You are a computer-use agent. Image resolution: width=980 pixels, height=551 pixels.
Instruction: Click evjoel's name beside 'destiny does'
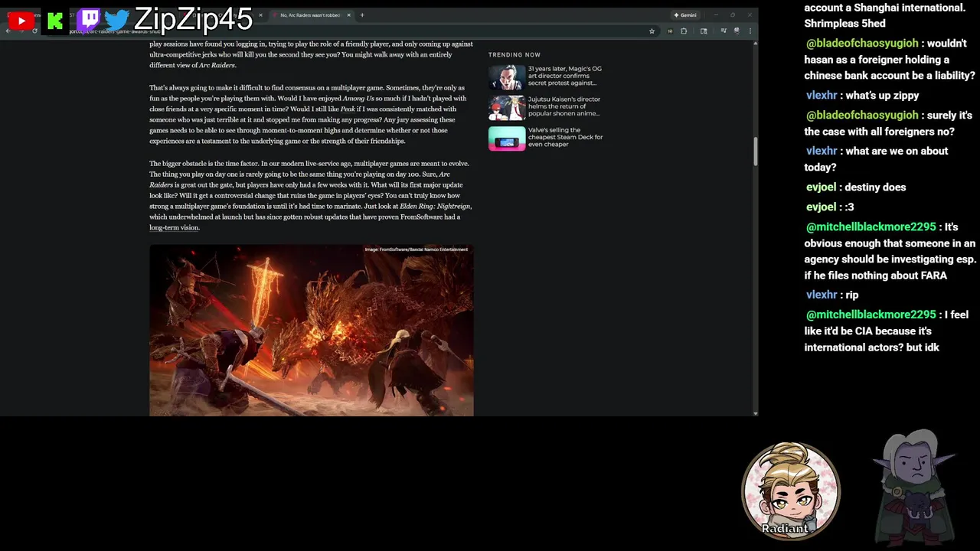(821, 187)
